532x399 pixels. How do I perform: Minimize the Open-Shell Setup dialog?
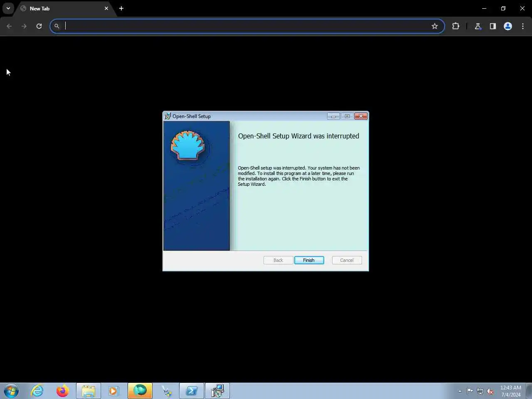pos(333,116)
